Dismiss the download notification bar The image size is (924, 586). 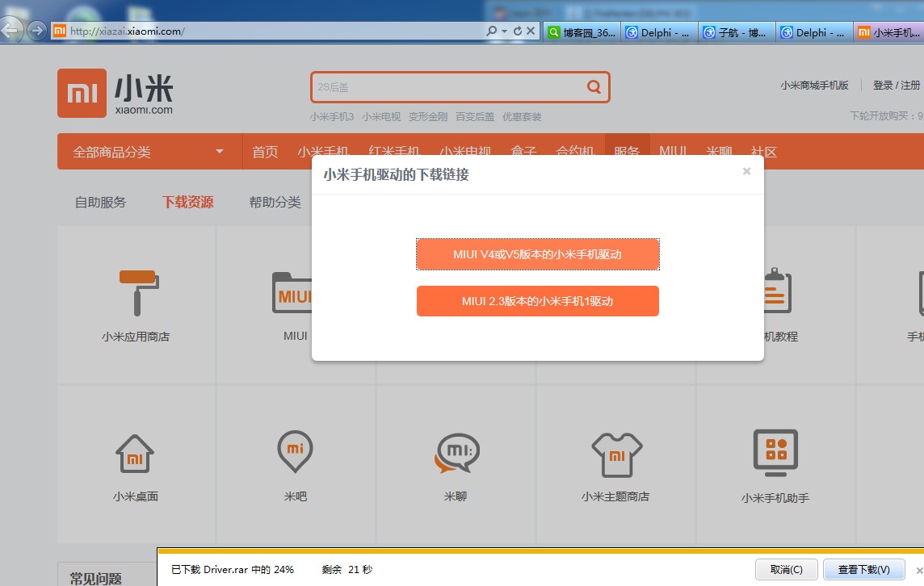pos(918,570)
